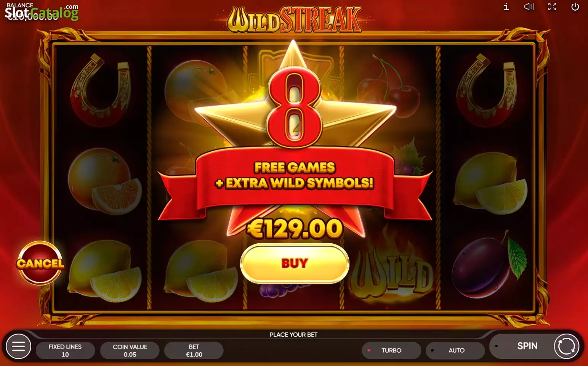Mute the game sound
This screenshot has height=366, width=588.
tap(529, 6)
